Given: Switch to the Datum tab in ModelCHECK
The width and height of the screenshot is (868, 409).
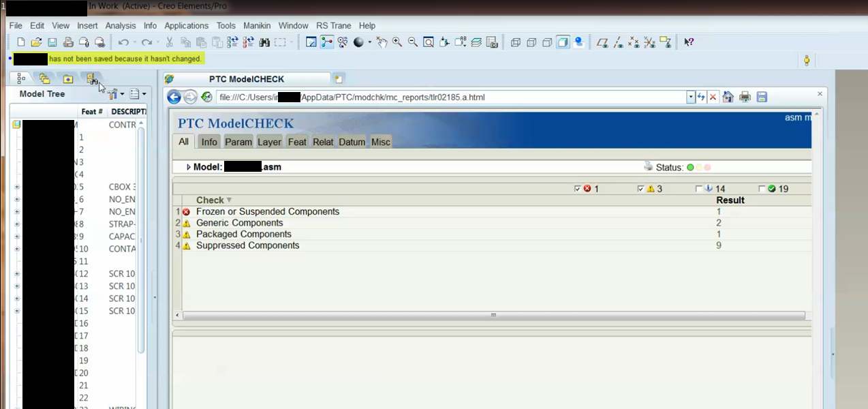Looking at the screenshot, I should point(352,142).
